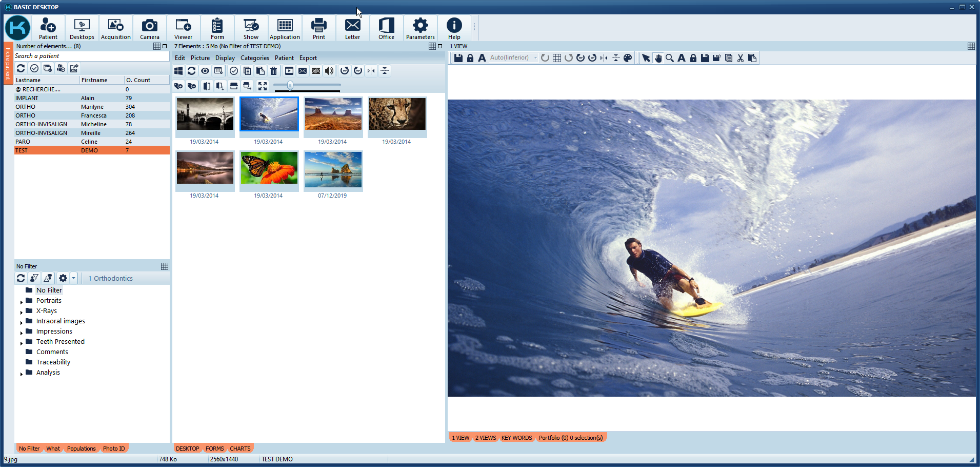Delete the selected picture with trash icon
The image size is (980, 467).
(x=273, y=71)
